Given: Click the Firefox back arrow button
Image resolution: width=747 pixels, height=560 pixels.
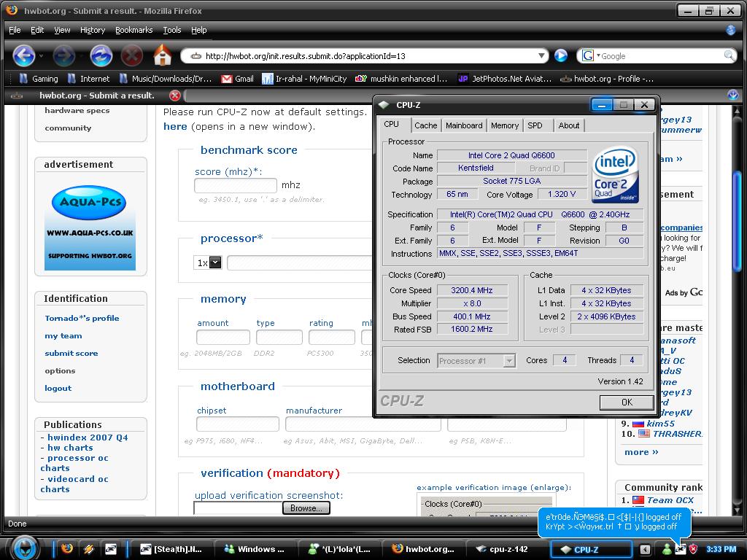Looking at the screenshot, I should tap(24, 55).
